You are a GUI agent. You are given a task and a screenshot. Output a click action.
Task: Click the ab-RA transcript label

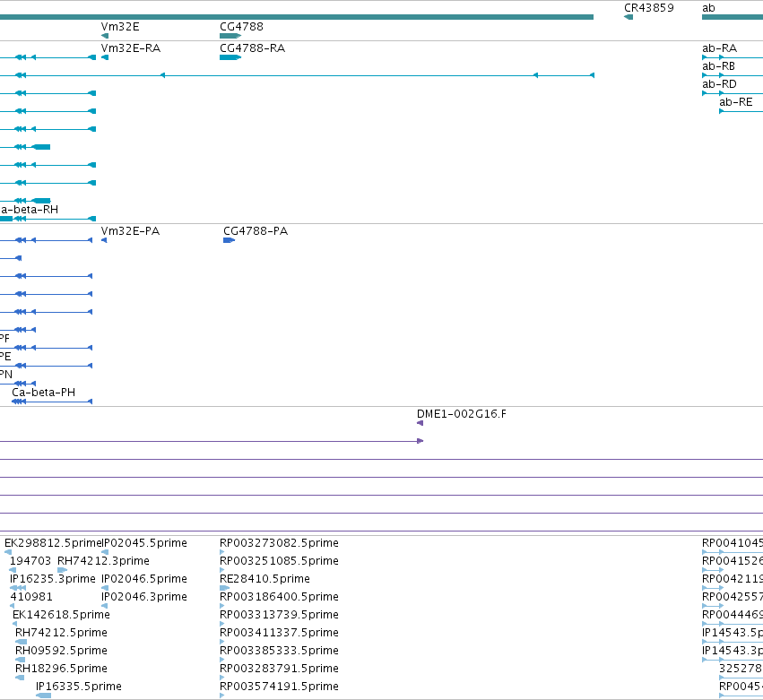click(x=720, y=48)
